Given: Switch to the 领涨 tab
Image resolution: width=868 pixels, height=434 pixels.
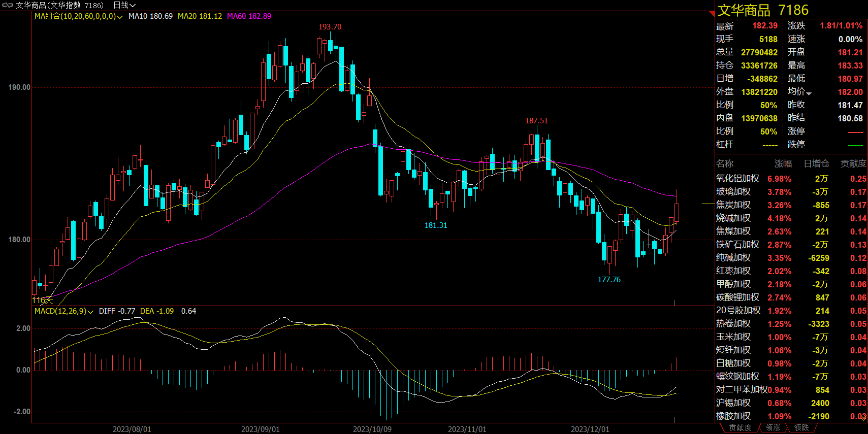Looking at the screenshot, I should [x=773, y=428].
